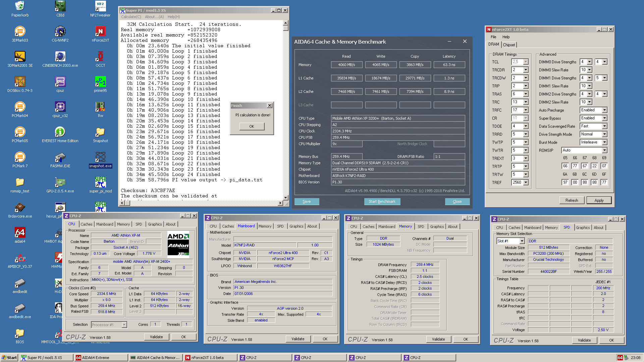Select snapshot.exe desktop icon
This screenshot has width=644, height=362.
pos(100,160)
